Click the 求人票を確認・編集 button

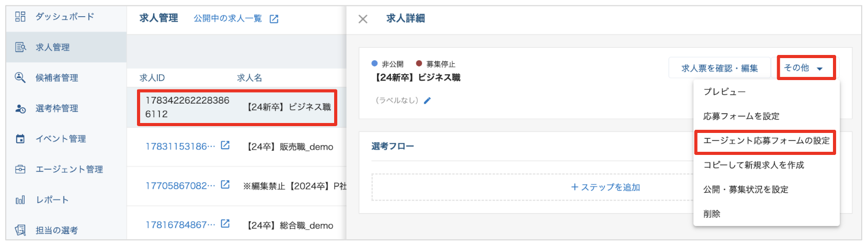click(x=719, y=68)
